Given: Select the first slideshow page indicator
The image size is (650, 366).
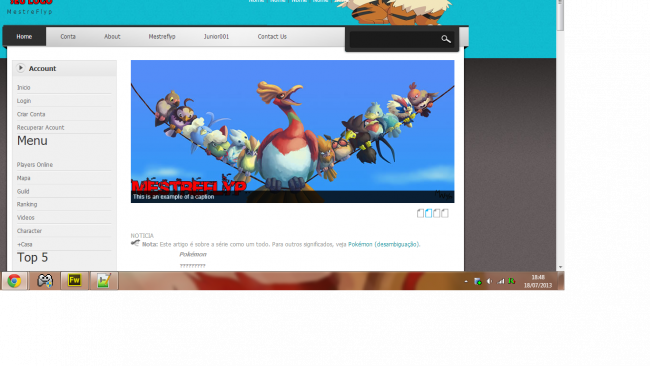Looking at the screenshot, I should pyautogui.click(x=420, y=213).
